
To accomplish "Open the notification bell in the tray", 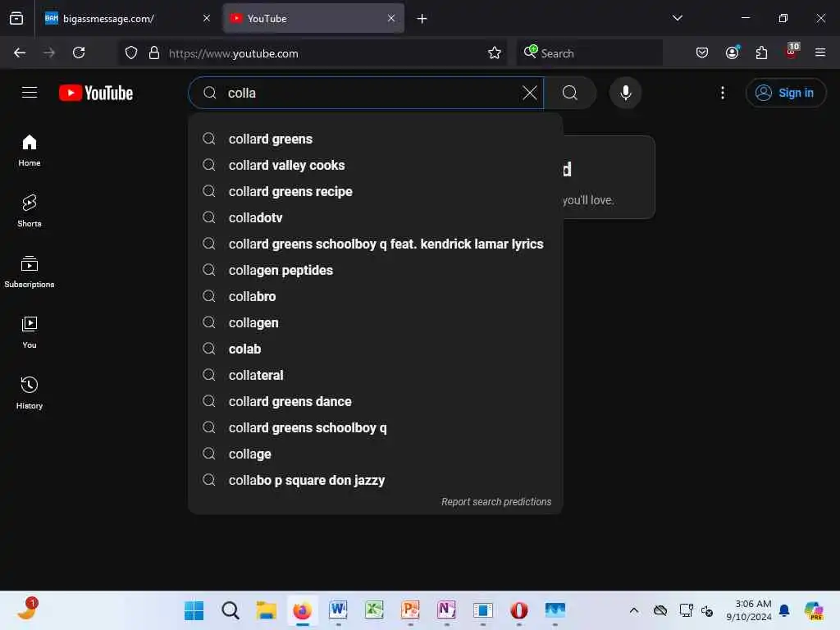I will (x=784, y=610).
